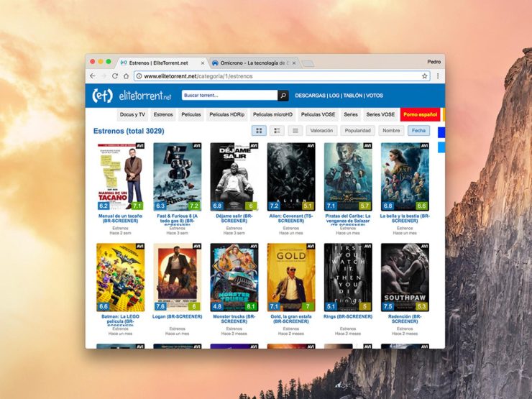Screen dimensions: 532x399
Task: Switch to the Omicrono browser tab
Action: [x=252, y=63]
